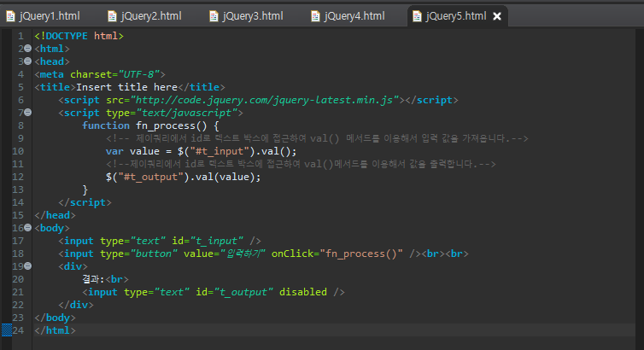This screenshot has width=644, height=350.
Task: Click the jQuery1.html file icon
Action: coord(10,16)
